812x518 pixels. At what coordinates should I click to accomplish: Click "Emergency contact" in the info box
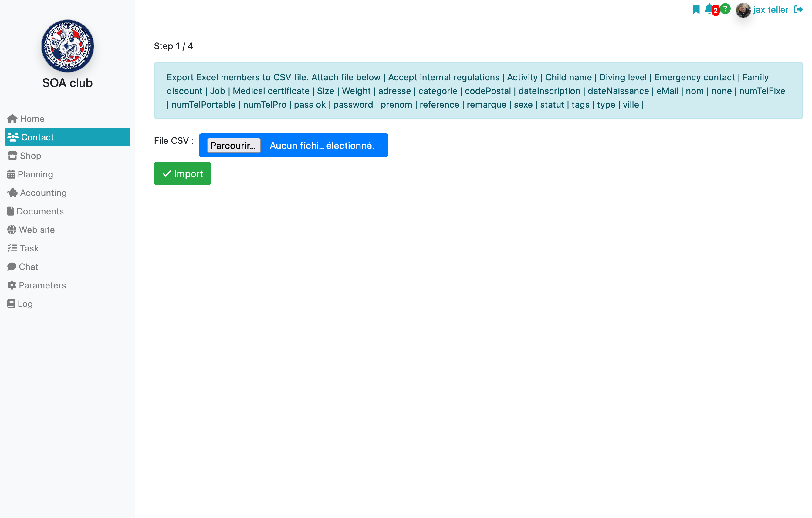click(694, 77)
